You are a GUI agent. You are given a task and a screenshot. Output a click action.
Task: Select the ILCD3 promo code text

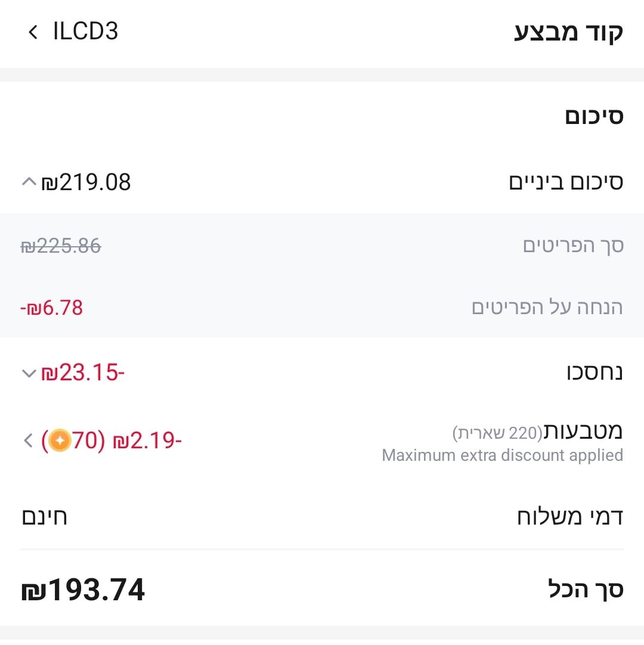tap(86, 31)
